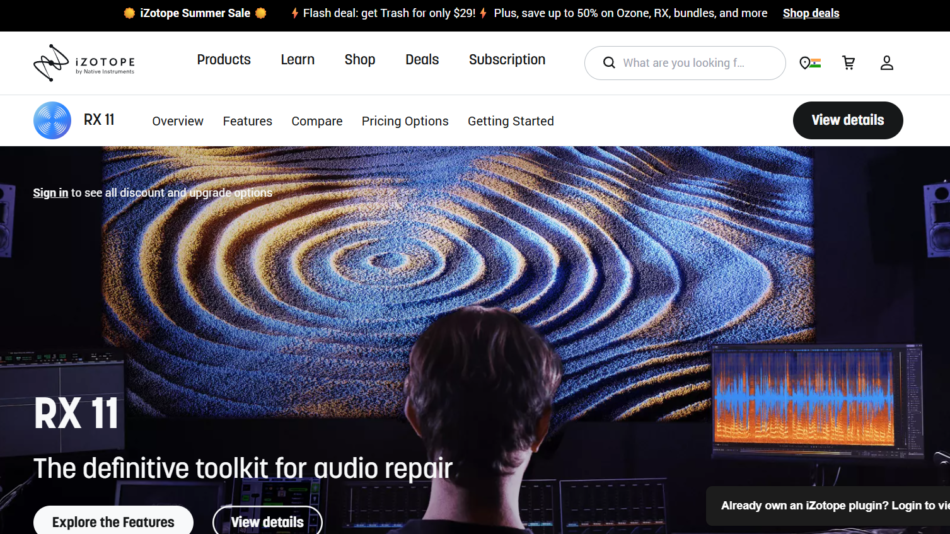Image resolution: width=950 pixels, height=534 pixels.
Task: Go to the Compare section tab
Action: coord(317,121)
